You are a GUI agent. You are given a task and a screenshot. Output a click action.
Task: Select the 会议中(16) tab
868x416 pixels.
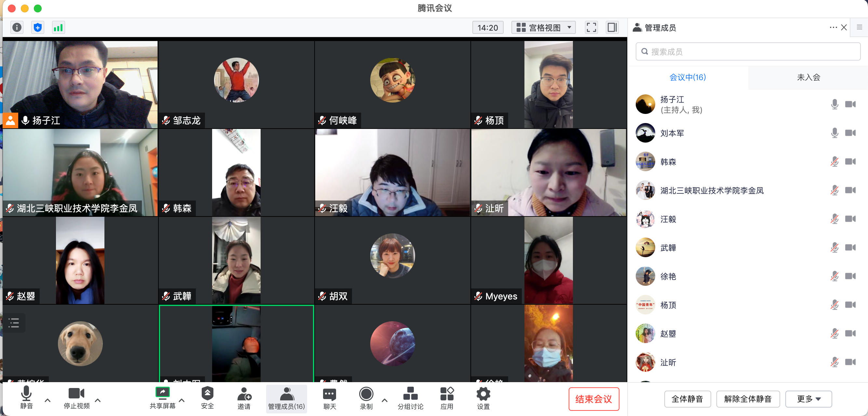687,77
